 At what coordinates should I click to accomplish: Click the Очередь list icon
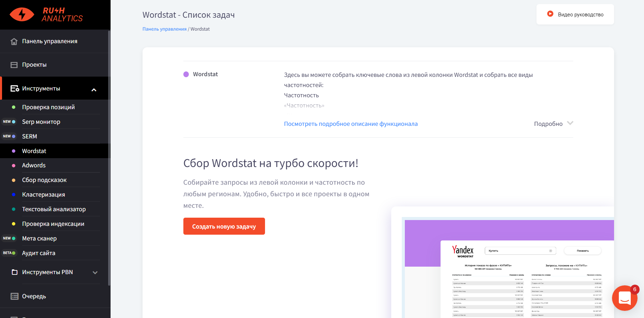pyautogui.click(x=15, y=296)
